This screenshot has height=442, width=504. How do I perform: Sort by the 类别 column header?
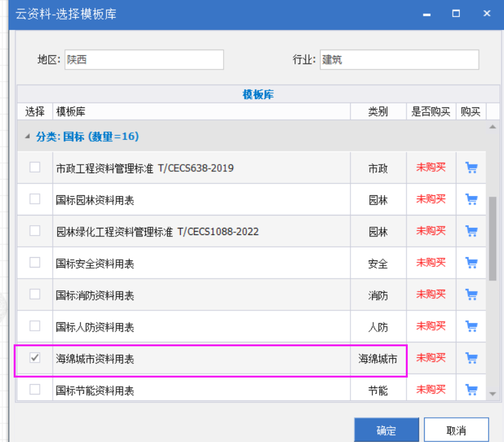point(378,111)
